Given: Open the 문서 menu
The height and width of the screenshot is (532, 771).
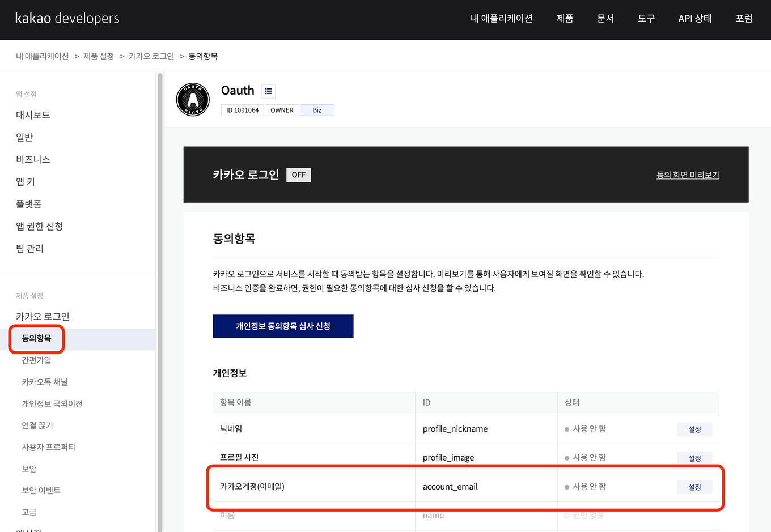Looking at the screenshot, I should pos(605,18).
